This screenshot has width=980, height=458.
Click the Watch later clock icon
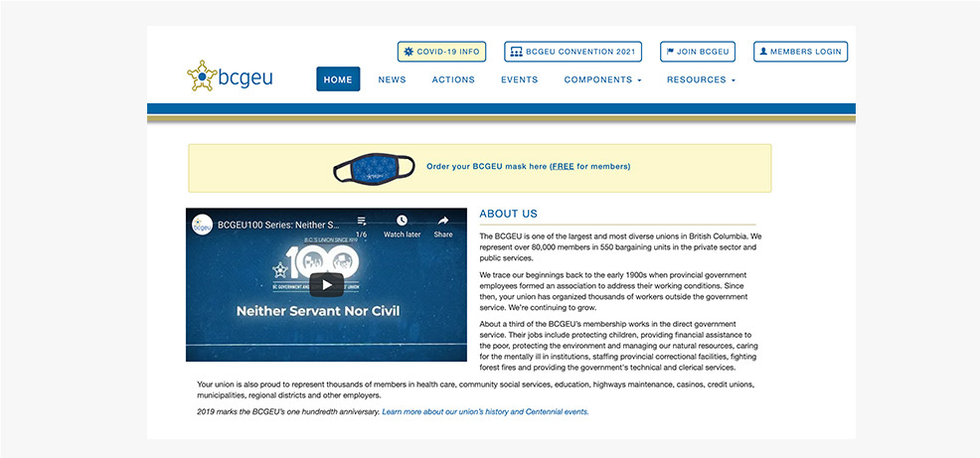402,221
